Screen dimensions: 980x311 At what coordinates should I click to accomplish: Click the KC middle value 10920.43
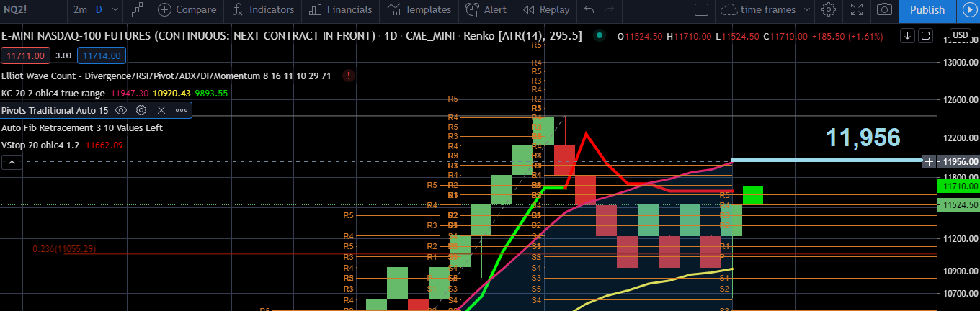[x=171, y=93]
